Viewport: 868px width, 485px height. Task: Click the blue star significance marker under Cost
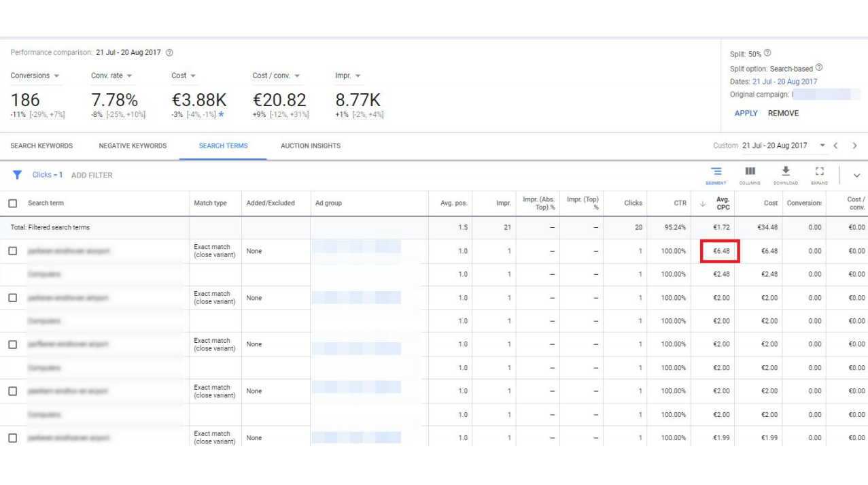click(221, 114)
